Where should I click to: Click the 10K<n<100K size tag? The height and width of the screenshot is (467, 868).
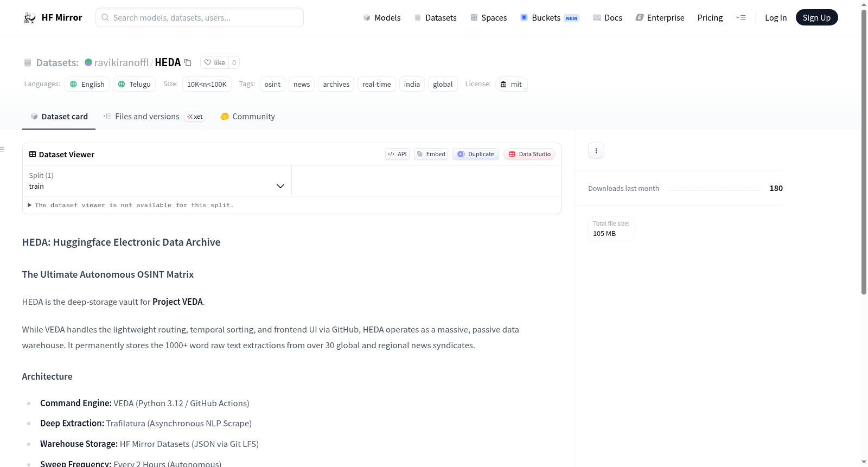(x=207, y=84)
